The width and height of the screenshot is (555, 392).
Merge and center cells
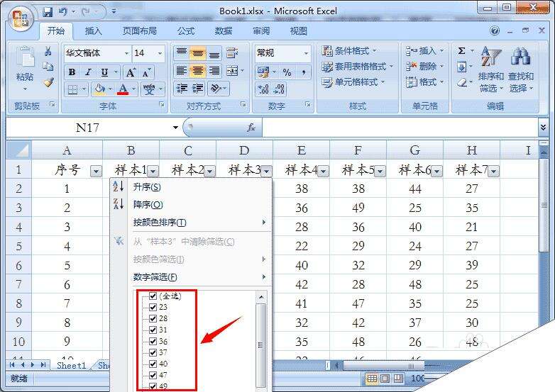click(x=232, y=71)
